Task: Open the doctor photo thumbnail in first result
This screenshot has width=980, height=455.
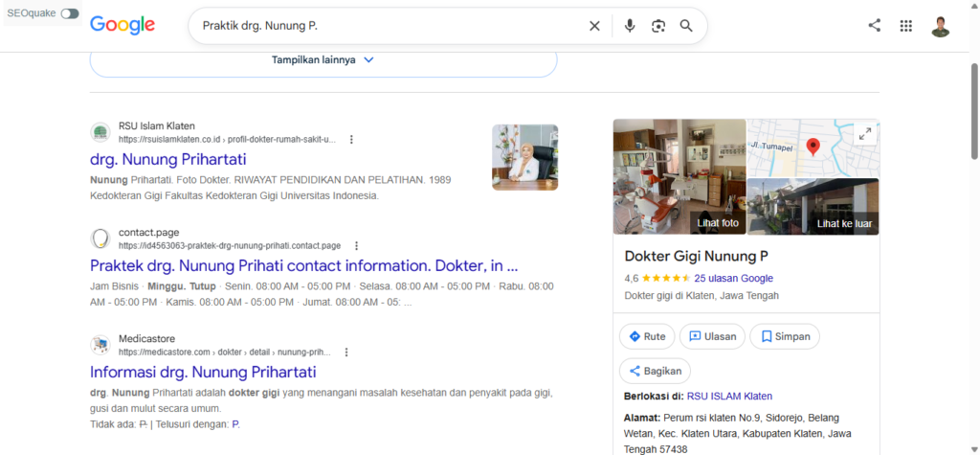Action: click(x=525, y=157)
